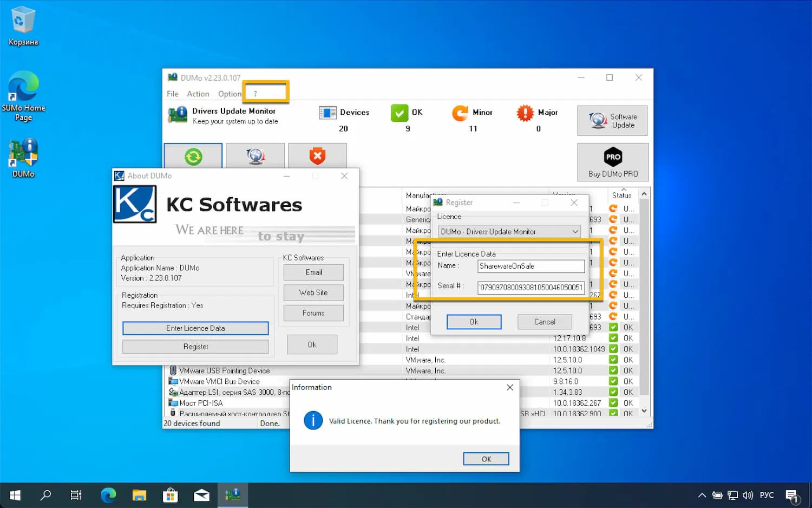Click the РУС language indicator
Viewport: 812px width, 508px height.
[x=767, y=495]
